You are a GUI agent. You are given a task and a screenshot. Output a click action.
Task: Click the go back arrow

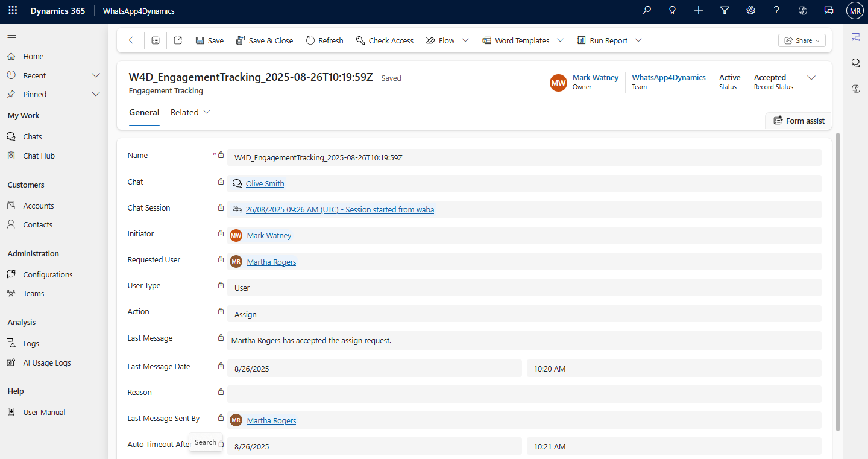133,40
